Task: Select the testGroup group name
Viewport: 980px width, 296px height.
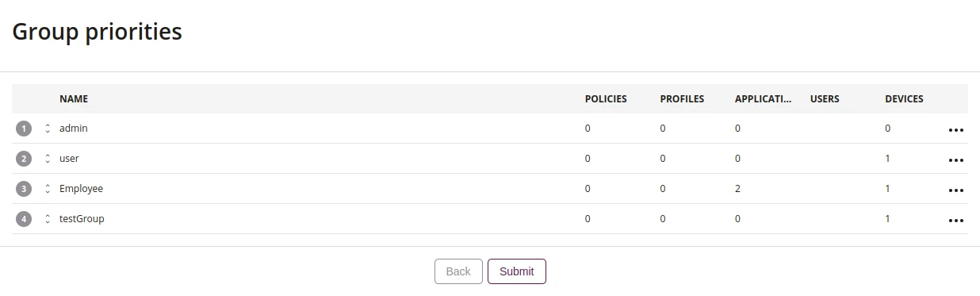Action: [x=82, y=218]
